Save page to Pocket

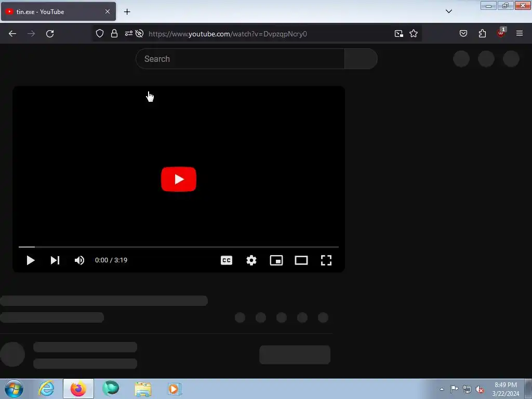(463, 34)
